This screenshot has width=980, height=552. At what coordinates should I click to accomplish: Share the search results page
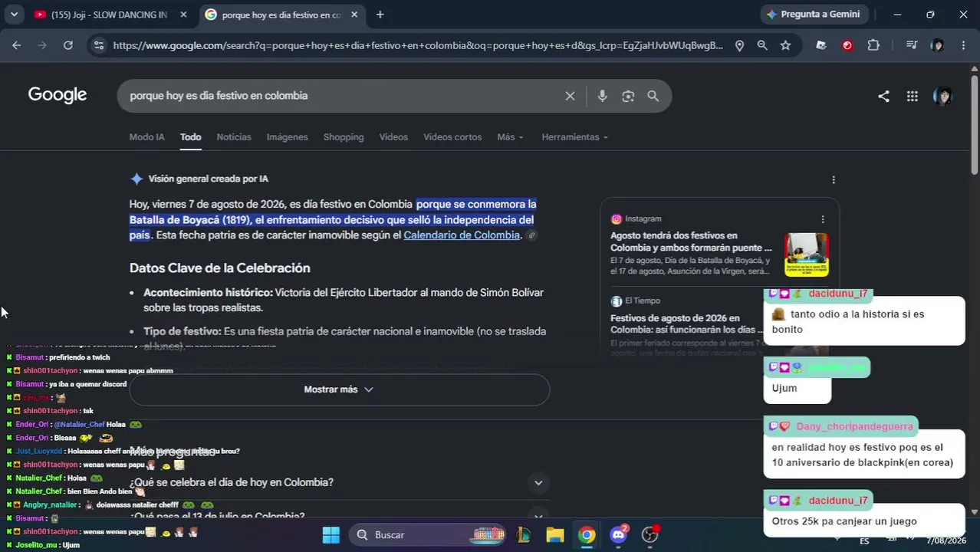pos(883,96)
